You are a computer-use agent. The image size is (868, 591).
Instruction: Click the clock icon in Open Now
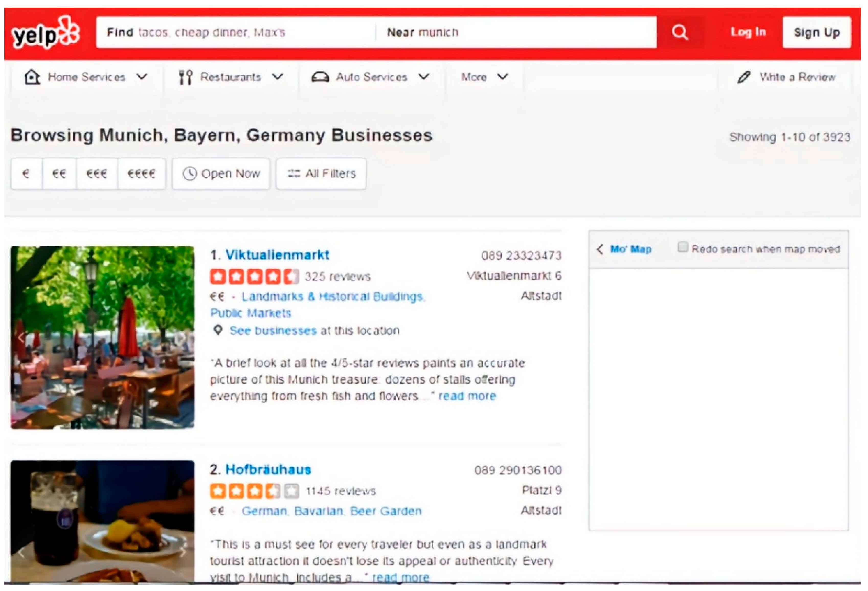click(x=190, y=173)
